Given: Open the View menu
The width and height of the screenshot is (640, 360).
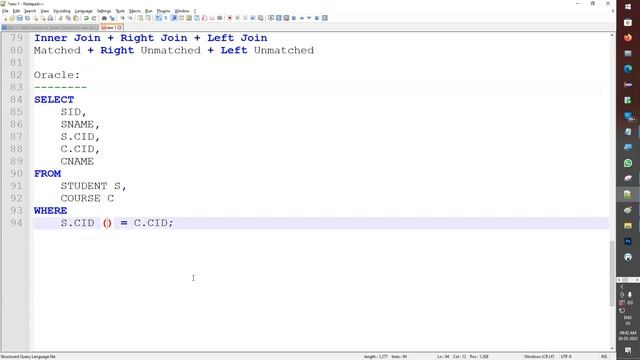Looking at the screenshot, I should tap(45, 11).
